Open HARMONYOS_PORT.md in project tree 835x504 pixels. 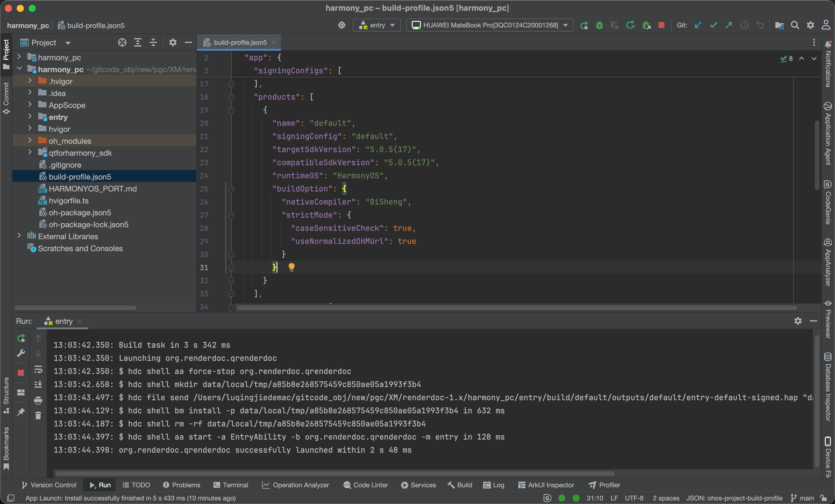coord(92,189)
